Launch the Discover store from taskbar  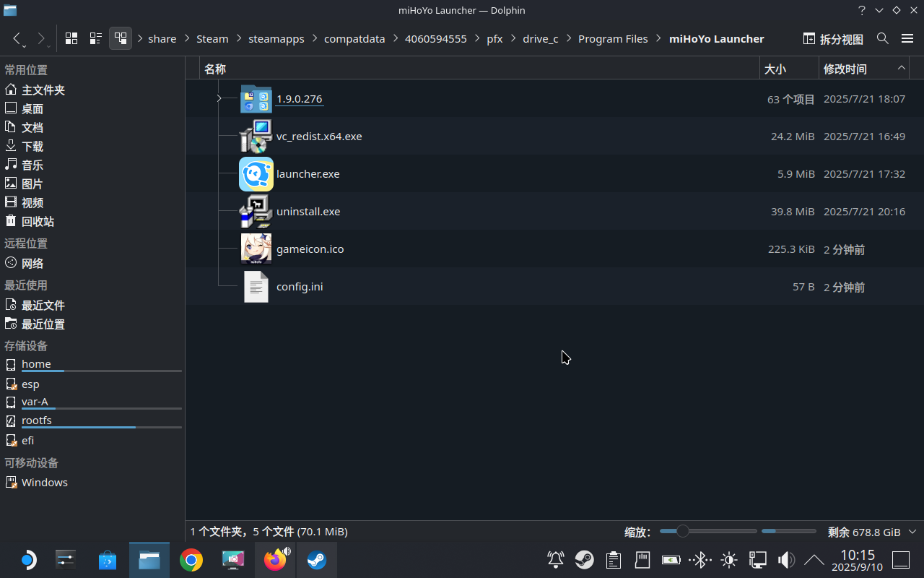click(x=108, y=560)
